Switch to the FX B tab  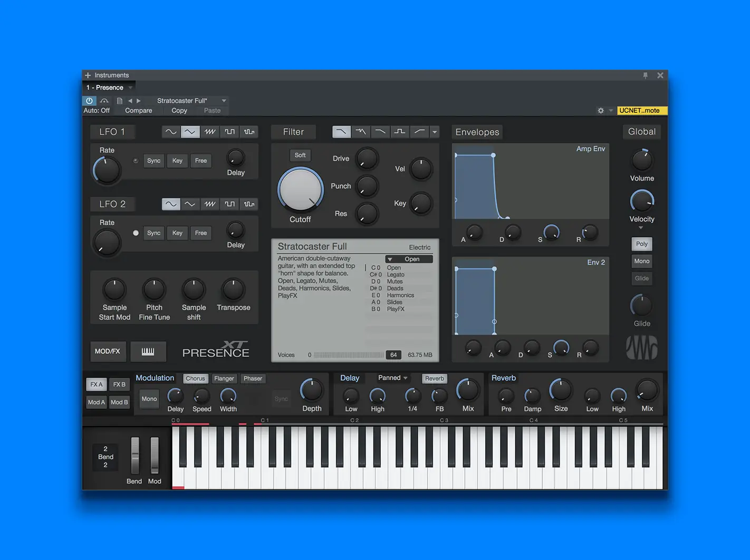[x=120, y=384]
